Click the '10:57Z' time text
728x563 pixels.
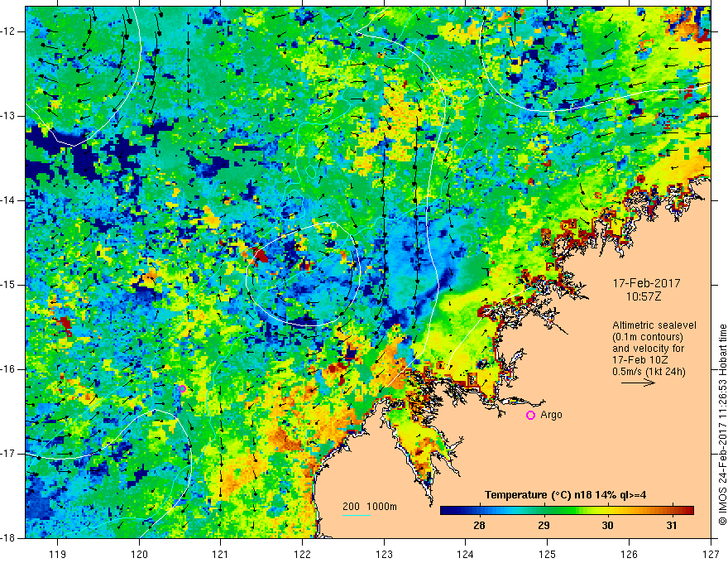pos(643,296)
